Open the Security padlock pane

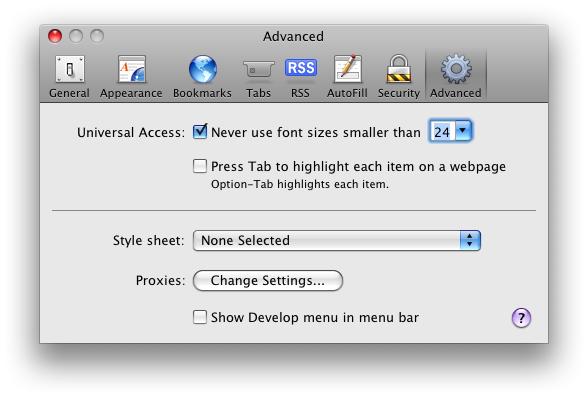coord(399,76)
